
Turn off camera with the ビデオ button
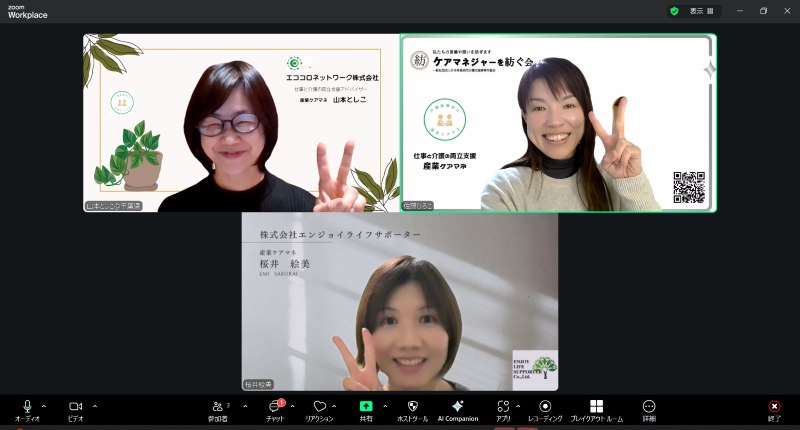[75, 409]
